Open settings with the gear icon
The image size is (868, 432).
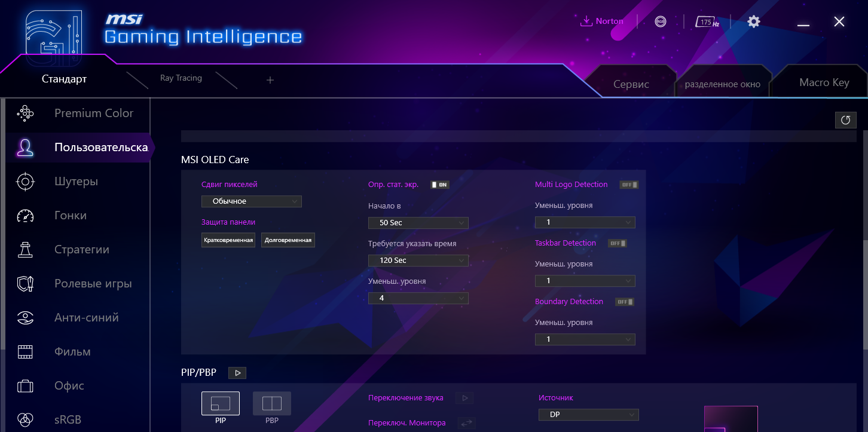[x=754, y=22]
